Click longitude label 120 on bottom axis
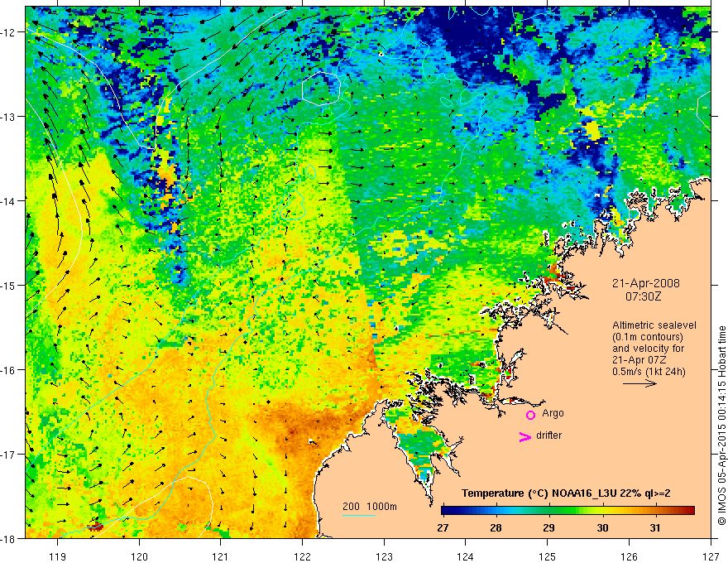Screen dimensions: 728x563 click(139, 556)
